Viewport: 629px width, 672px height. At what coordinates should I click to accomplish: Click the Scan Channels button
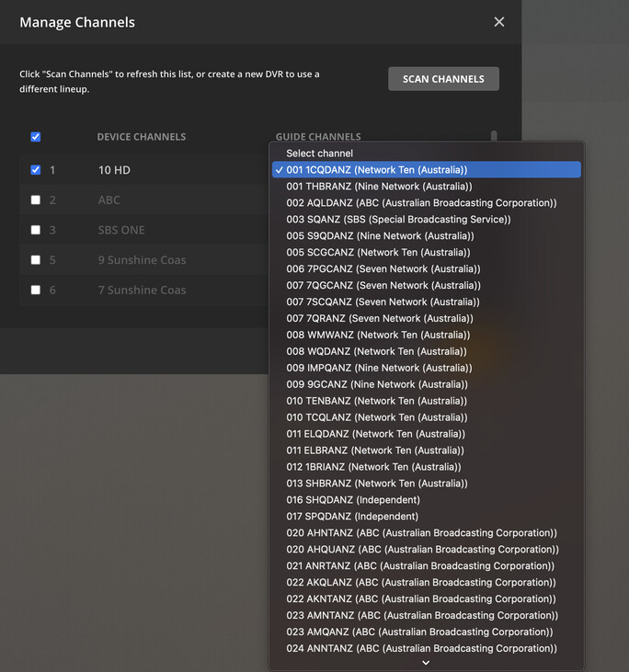(443, 79)
